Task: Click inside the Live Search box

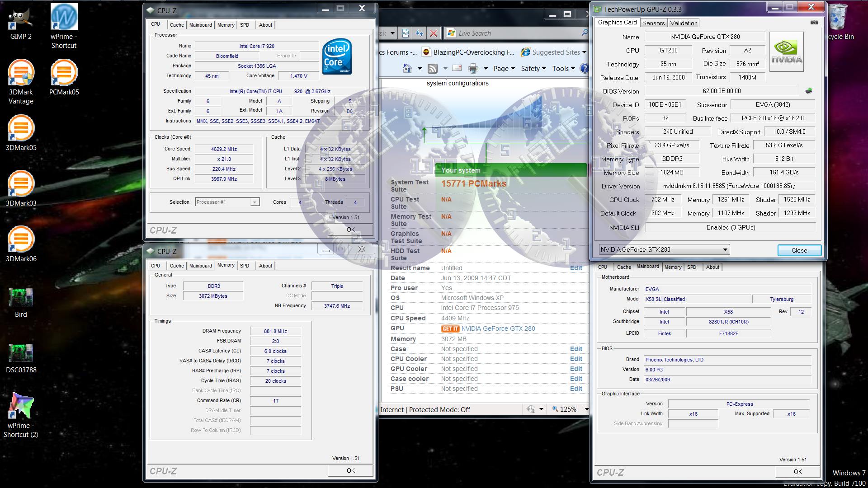Action: (511, 33)
